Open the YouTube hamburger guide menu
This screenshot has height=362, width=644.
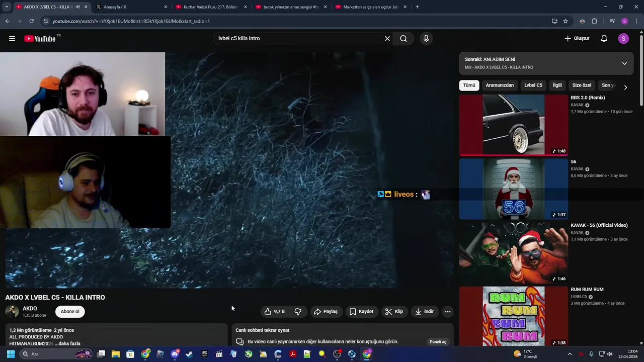click(12, 39)
